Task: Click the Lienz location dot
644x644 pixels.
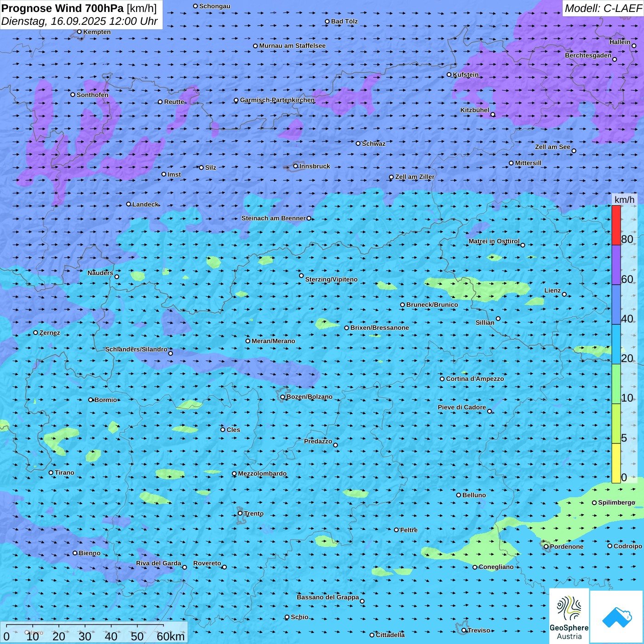Action: [564, 294]
